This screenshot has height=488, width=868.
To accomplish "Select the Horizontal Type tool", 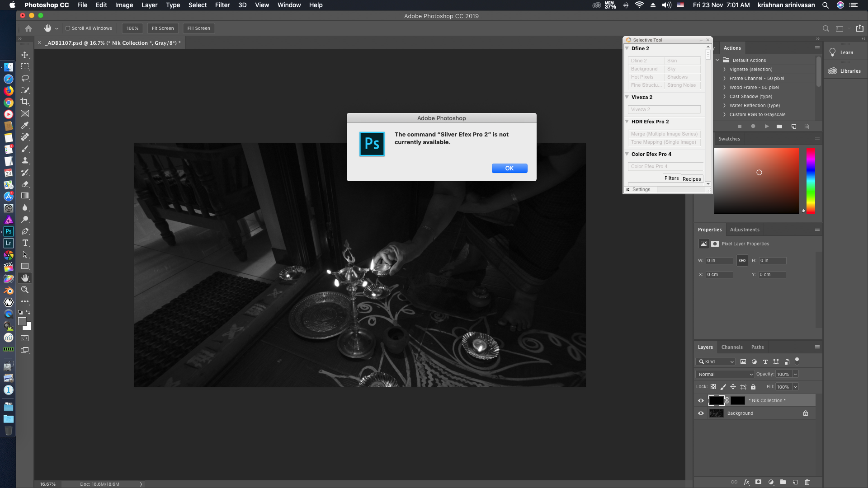I will [x=25, y=243].
